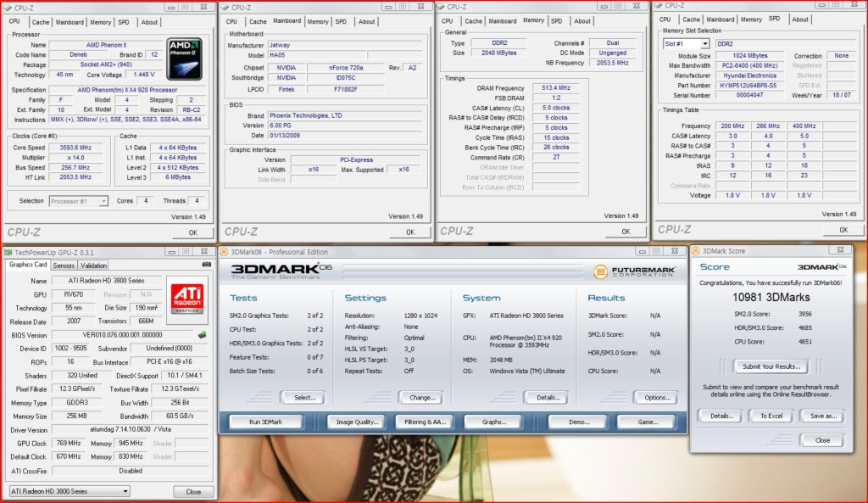The width and height of the screenshot is (868, 503).
Task: Click the GPU-Z Name field 'ATI Radeon HD 3800 Series'
Action: [106, 281]
